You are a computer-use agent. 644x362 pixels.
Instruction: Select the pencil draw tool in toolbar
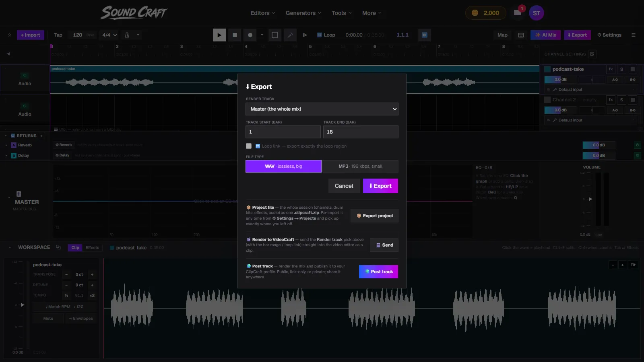290,35
